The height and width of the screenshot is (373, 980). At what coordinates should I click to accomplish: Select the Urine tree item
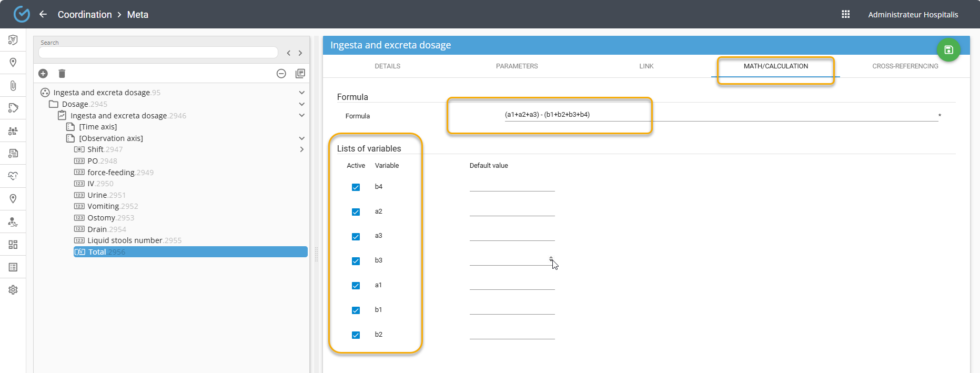coord(97,195)
